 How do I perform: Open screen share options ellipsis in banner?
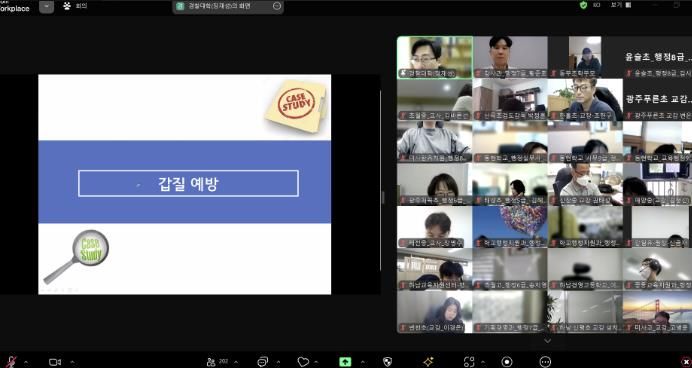pyautogui.click(x=277, y=6)
